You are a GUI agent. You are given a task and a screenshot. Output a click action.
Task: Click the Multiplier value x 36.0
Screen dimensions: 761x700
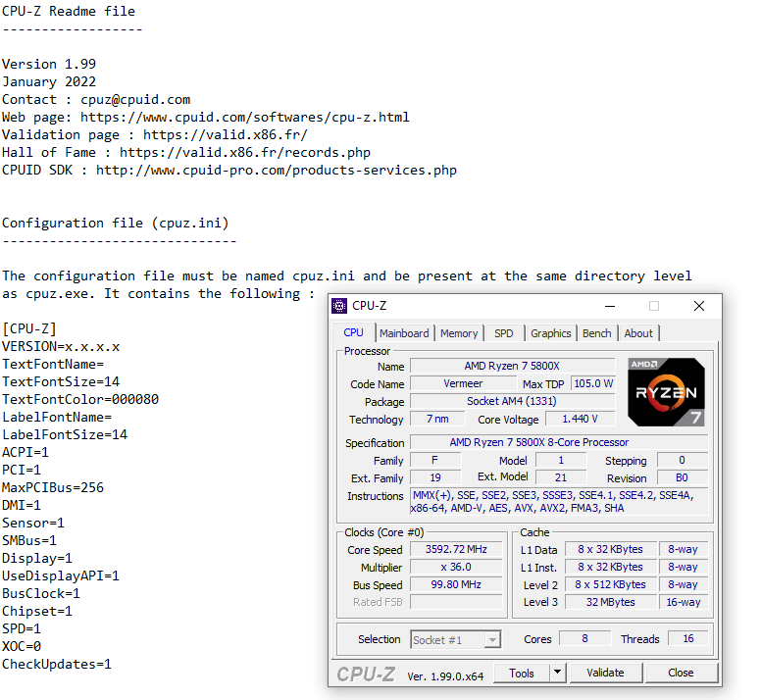coord(456,567)
